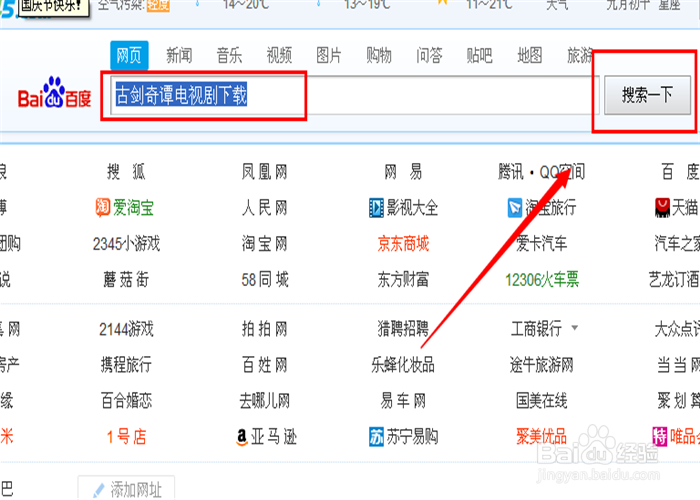Switch to the 音乐 search tab
Image resolution: width=700 pixels, height=500 pixels.
point(229,56)
